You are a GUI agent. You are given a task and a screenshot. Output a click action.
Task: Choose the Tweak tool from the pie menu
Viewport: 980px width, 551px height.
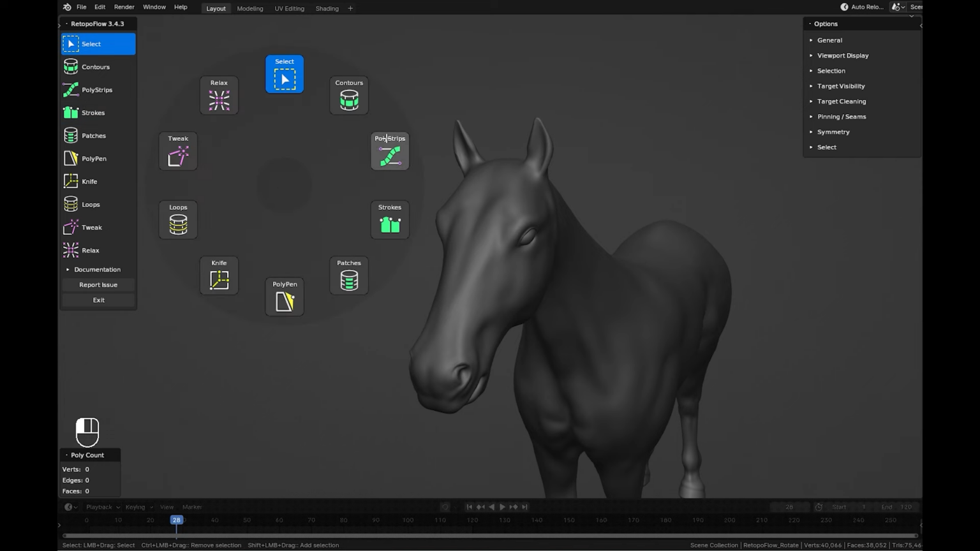177,151
